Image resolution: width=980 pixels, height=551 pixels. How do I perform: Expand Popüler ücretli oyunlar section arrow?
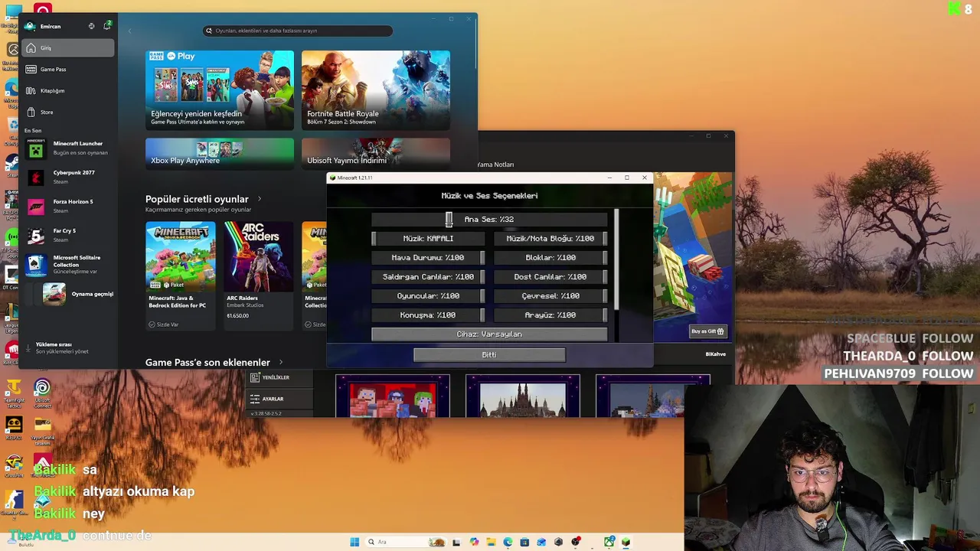coord(260,199)
